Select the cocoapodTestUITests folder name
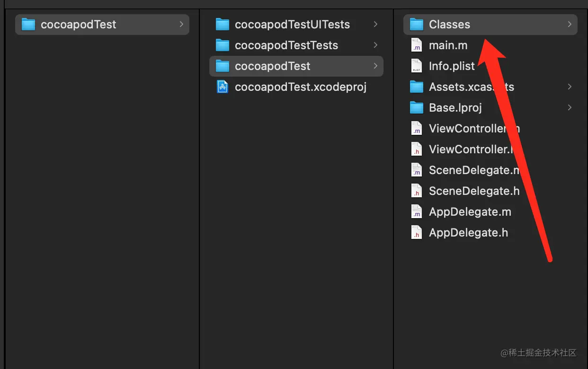Viewport: 588px width, 369px height. tap(292, 25)
